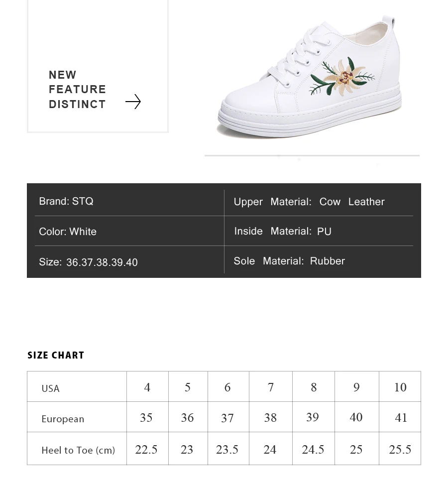Select USA size 10 cell
The image size is (448, 488).
(x=400, y=387)
